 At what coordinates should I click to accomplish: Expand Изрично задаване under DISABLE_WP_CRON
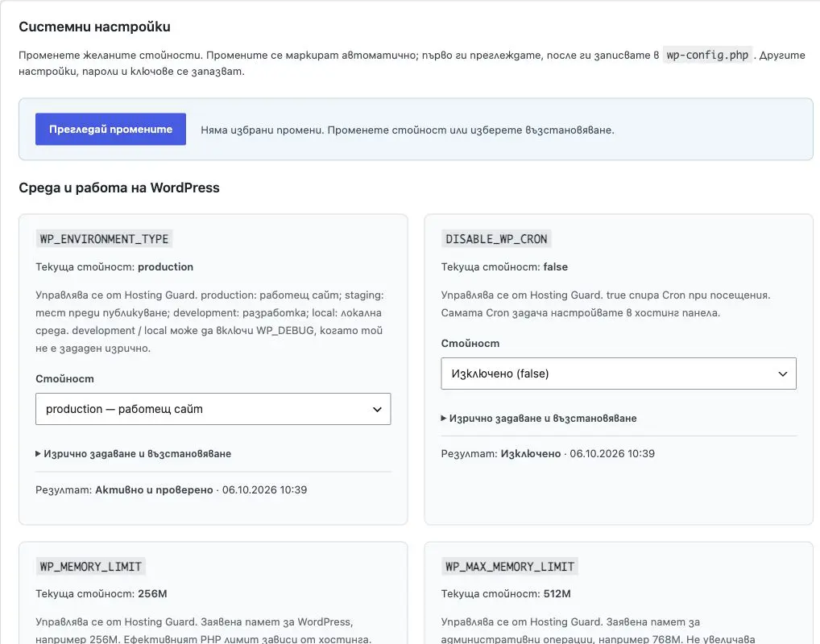pos(539,418)
